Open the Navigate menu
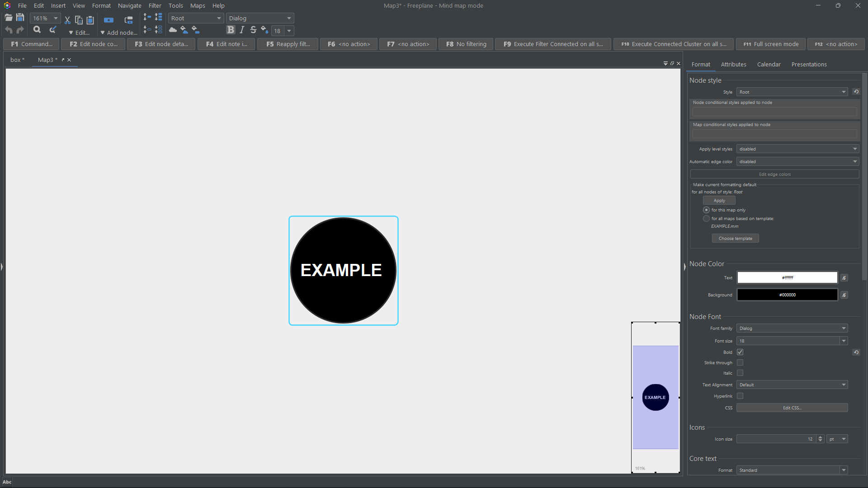 pyautogui.click(x=129, y=5)
